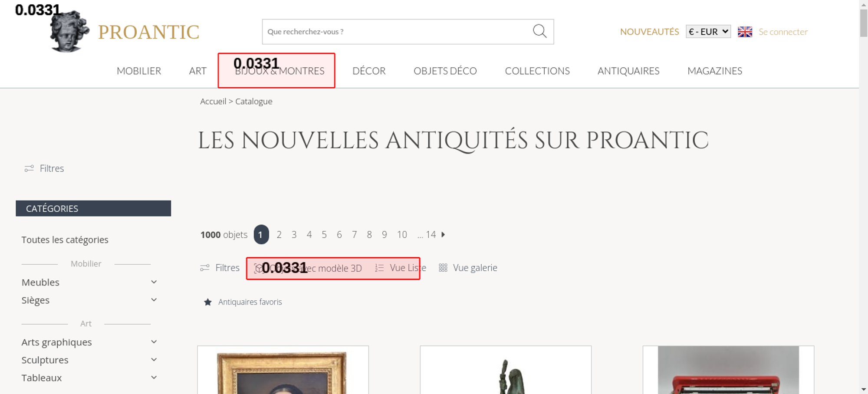Go to results page 6

pyautogui.click(x=339, y=234)
